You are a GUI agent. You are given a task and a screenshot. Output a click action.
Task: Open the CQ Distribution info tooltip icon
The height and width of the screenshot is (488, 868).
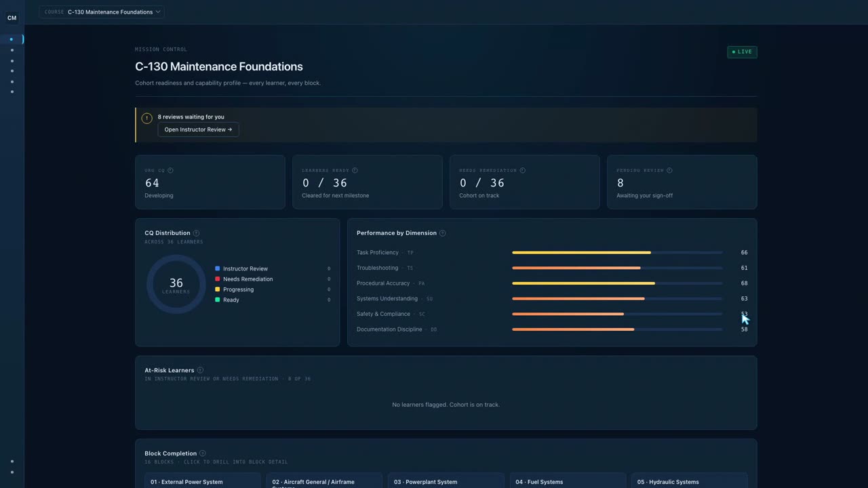[x=196, y=233]
